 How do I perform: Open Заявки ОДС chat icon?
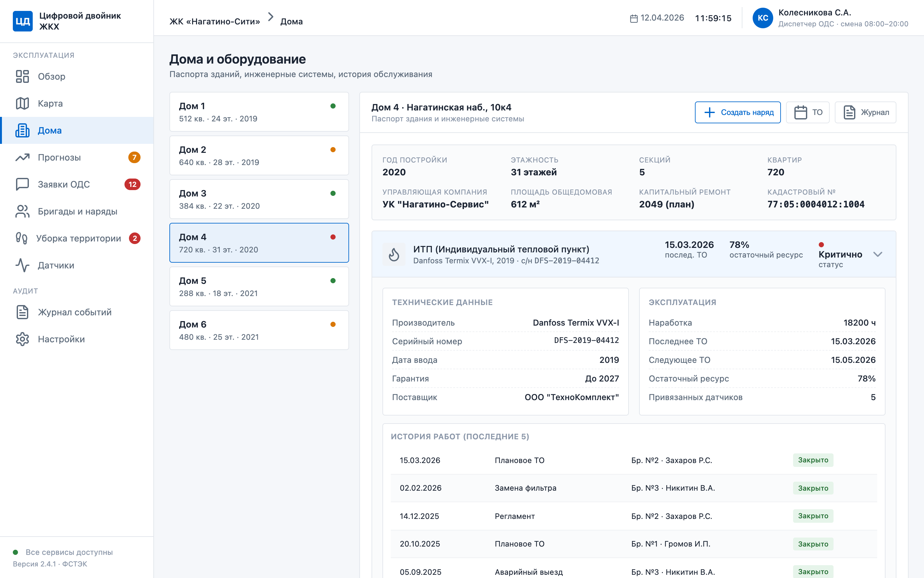coord(22,184)
